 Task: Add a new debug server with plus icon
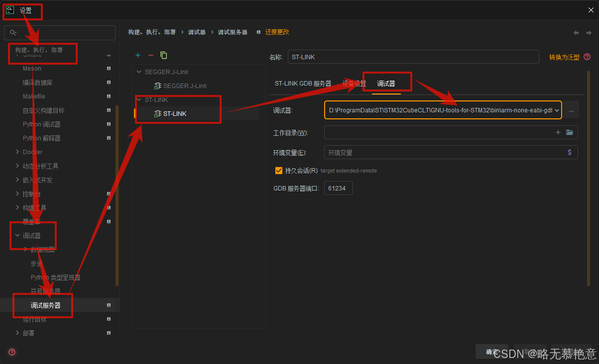138,55
